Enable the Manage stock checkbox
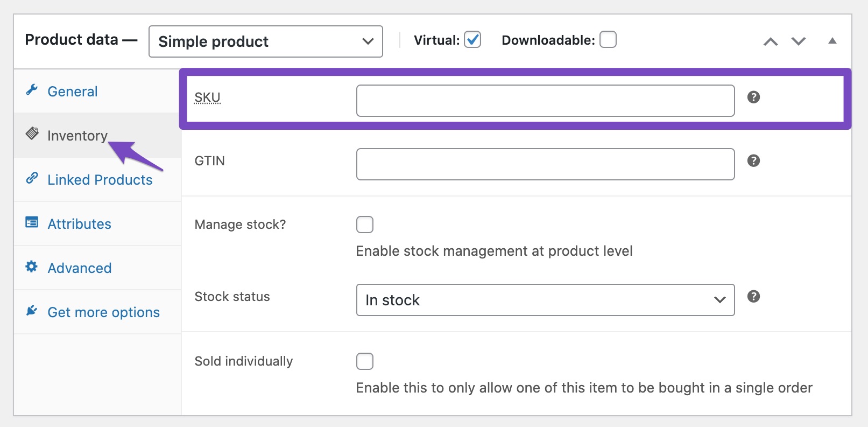Screen dimensions: 868x427 (365, 225)
